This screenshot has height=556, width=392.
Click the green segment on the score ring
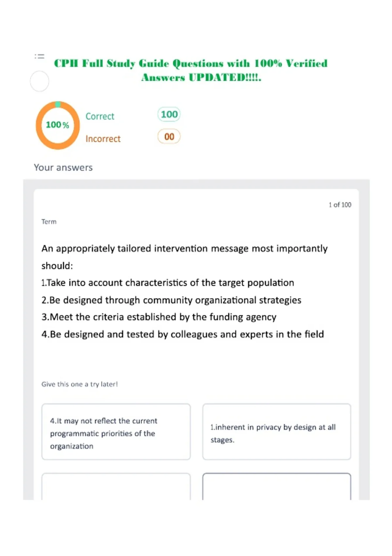click(x=58, y=104)
